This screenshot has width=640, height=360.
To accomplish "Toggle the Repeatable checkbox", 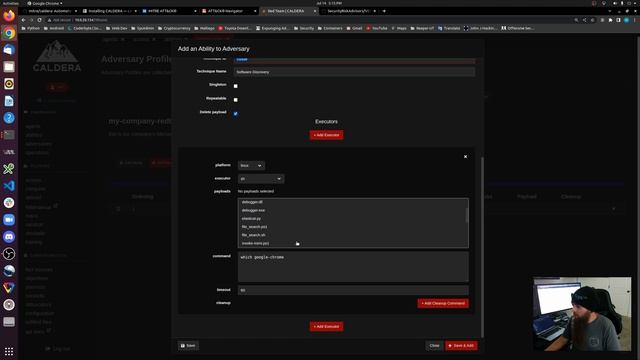I will (236, 100).
